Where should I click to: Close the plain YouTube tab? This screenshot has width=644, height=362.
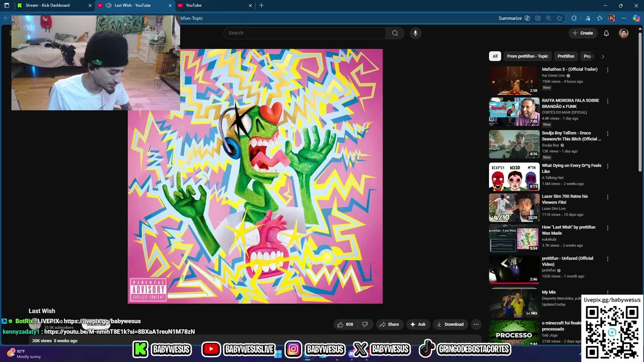(x=250, y=6)
